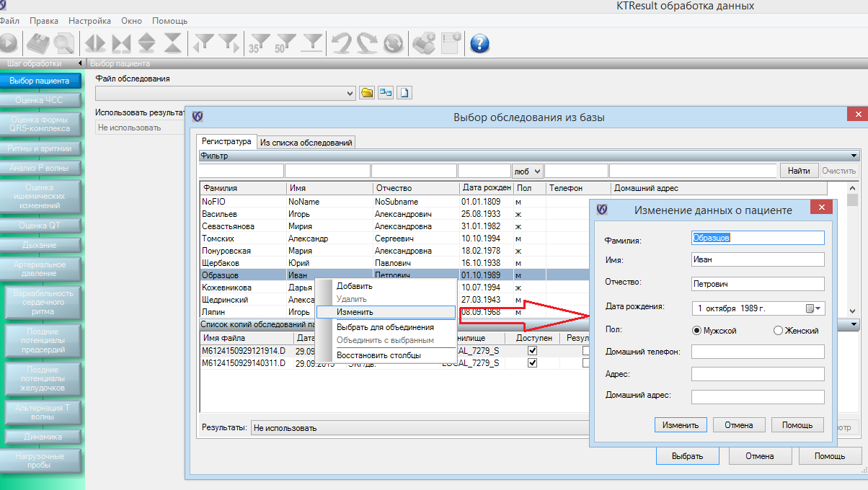Click the Redo arrow icon
This screenshot has height=490, width=868.
coord(367,43)
